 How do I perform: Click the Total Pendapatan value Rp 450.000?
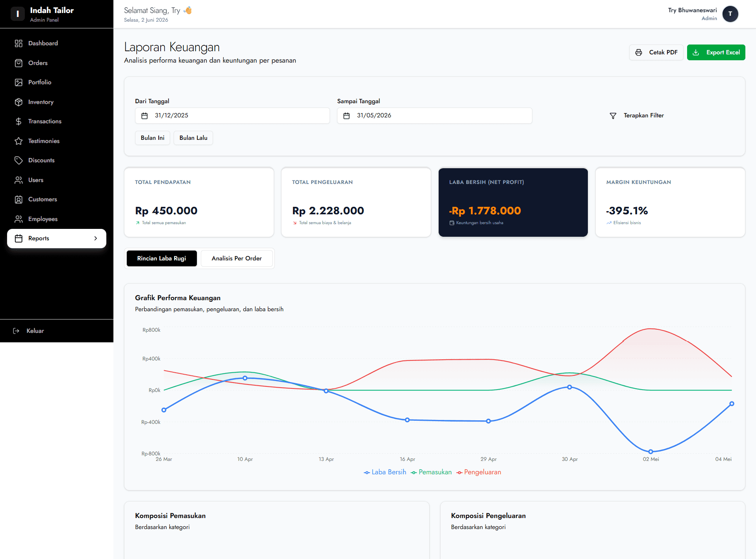166,211
